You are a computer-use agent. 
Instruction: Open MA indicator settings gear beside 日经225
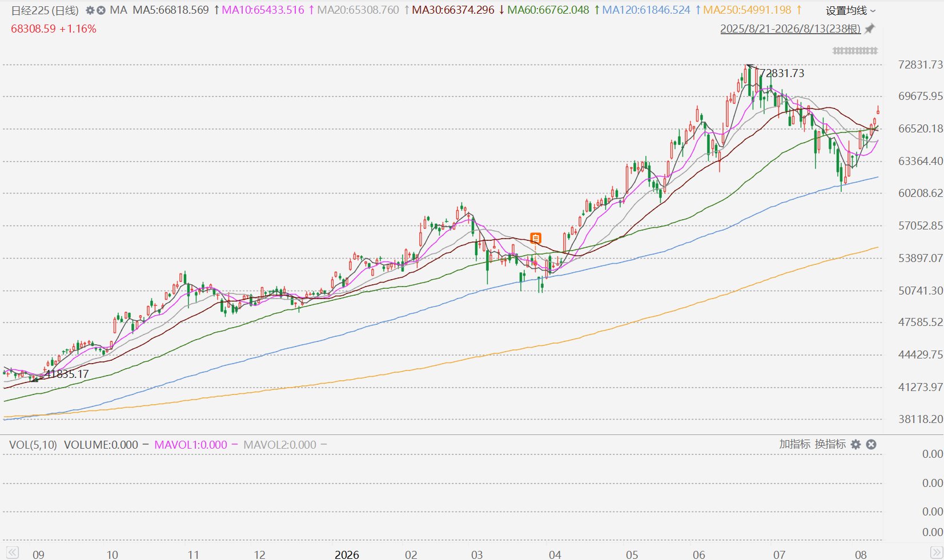pos(90,10)
